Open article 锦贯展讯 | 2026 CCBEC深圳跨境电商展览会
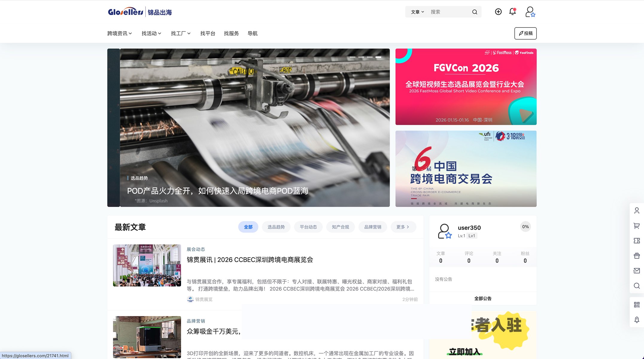Image resolution: width=644 pixels, height=359 pixels. (250, 260)
